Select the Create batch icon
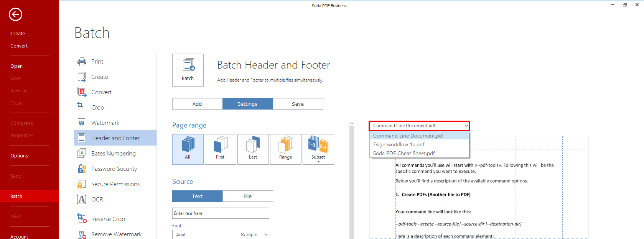 [x=82, y=77]
